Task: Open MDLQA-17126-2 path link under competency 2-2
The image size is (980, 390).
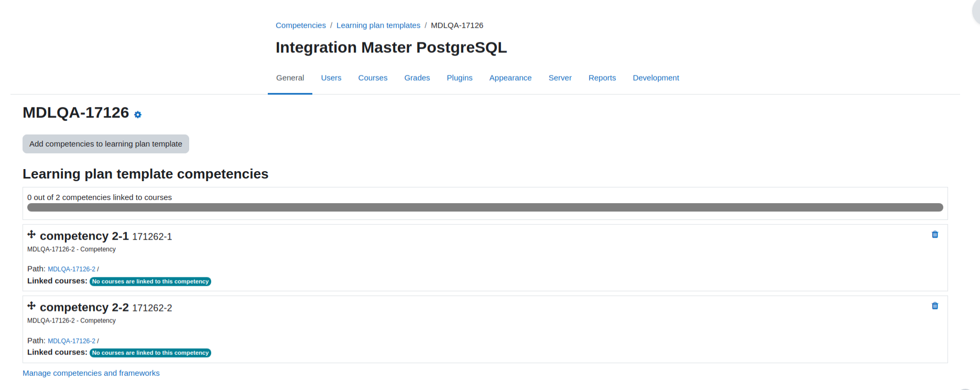Action: pyautogui.click(x=72, y=341)
